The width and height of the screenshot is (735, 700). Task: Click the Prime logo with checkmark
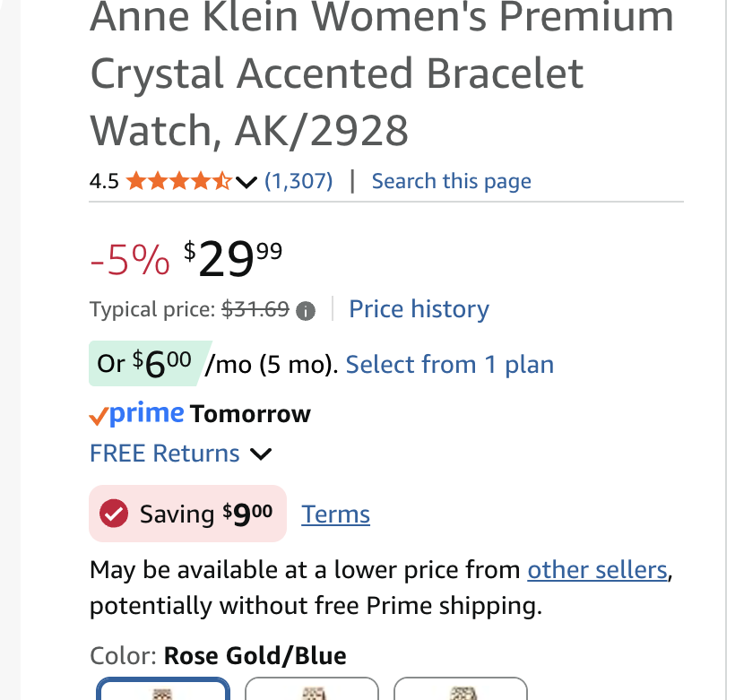[137, 414]
